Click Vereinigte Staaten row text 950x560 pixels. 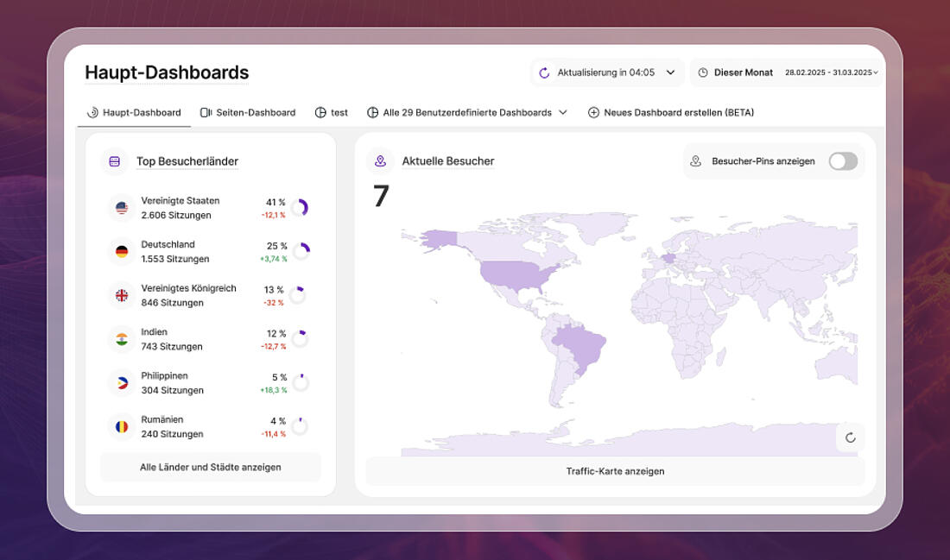[x=180, y=201]
